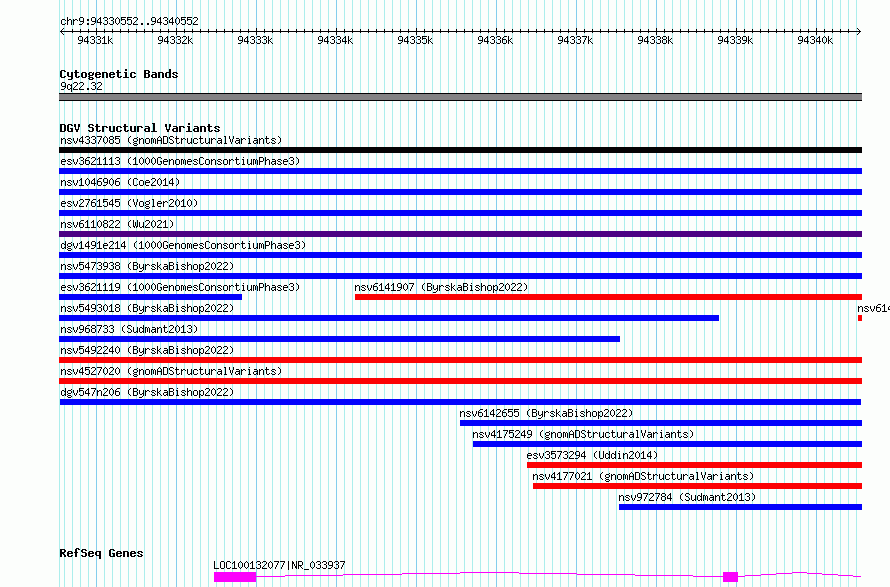Image resolution: width=890 pixels, height=587 pixels.
Task: Click the 94335k ruler tick label
Action: 415,40
